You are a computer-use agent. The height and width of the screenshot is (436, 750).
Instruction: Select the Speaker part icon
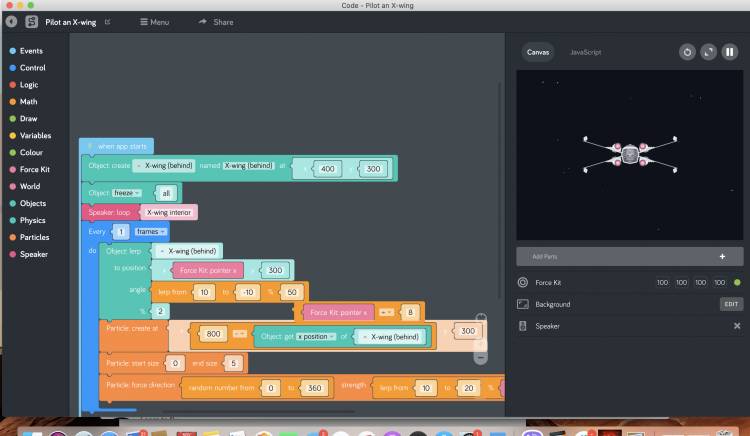coord(522,326)
